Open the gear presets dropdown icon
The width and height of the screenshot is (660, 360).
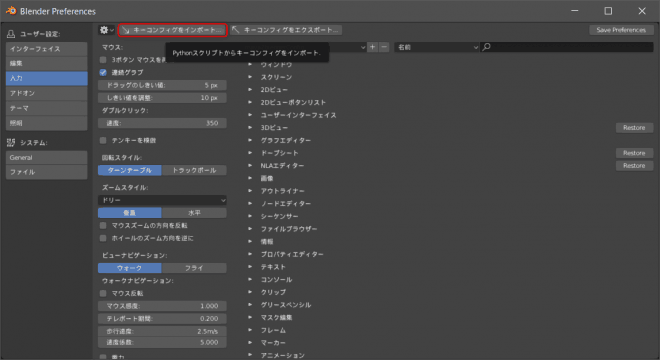pos(106,30)
